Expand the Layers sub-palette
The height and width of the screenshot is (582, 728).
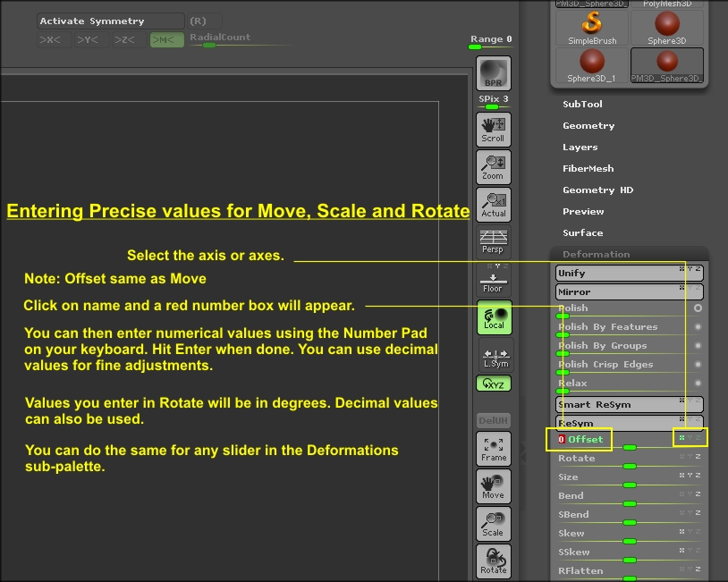(580, 148)
